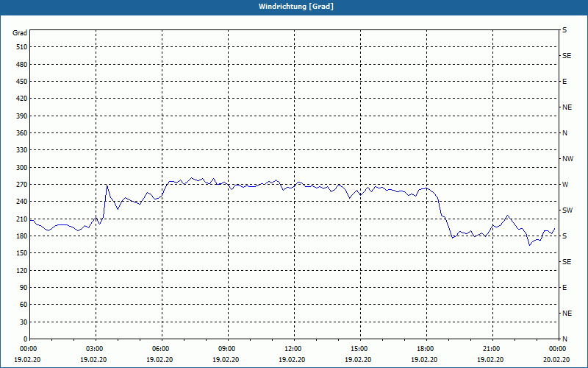Click the 21:00 time label

[x=492, y=349]
